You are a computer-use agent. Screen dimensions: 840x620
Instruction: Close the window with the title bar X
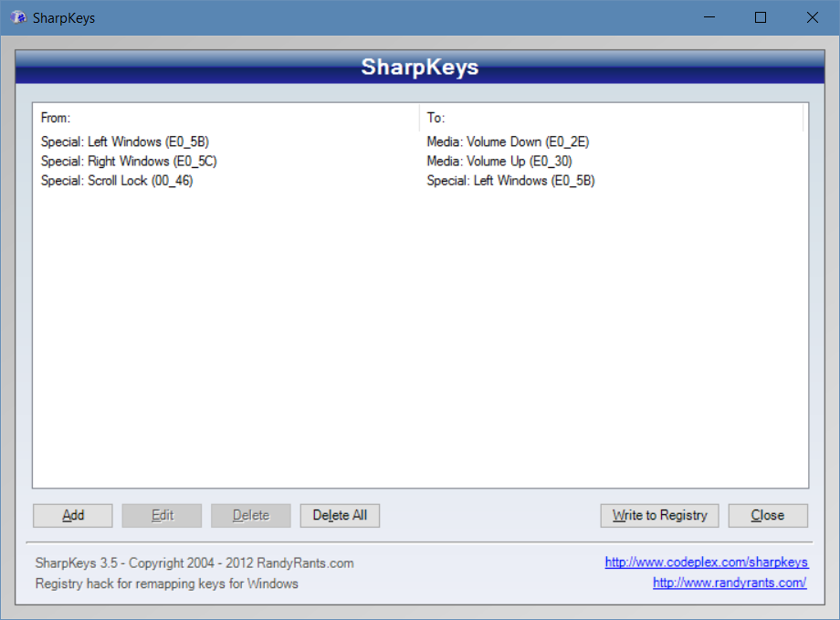812,17
